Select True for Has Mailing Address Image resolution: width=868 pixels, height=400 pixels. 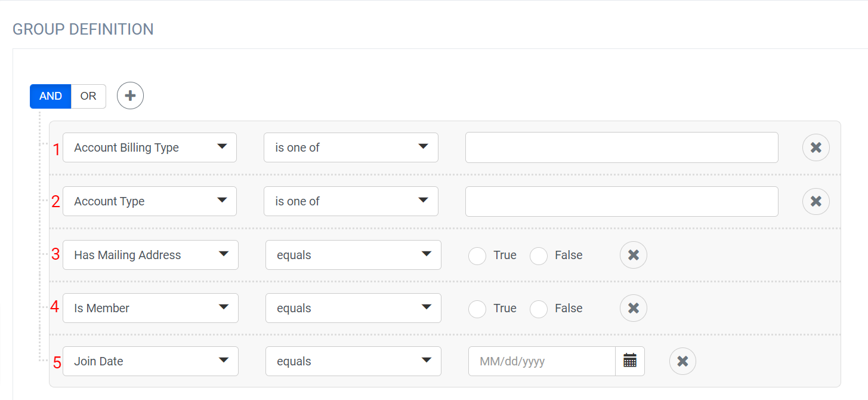pyautogui.click(x=477, y=256)
